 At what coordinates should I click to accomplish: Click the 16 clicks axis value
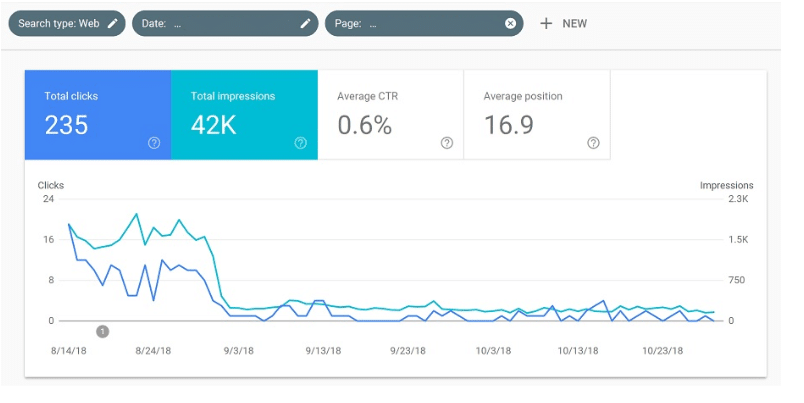[x=48, y=239]
